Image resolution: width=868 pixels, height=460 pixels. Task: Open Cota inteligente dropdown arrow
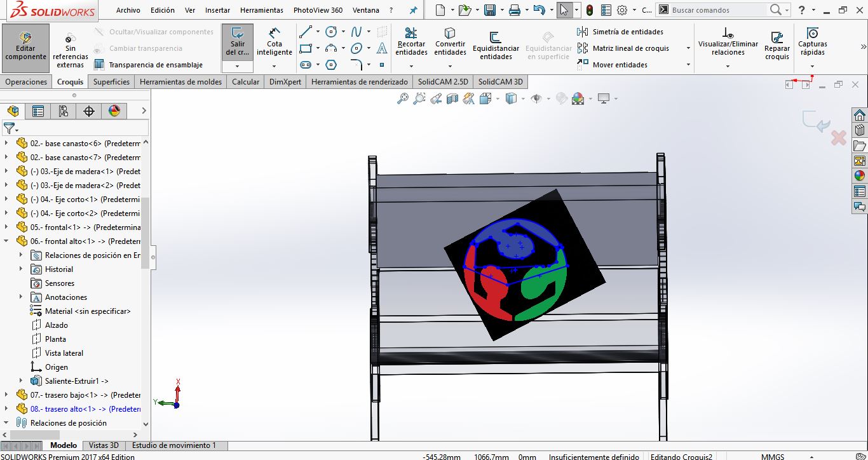pyautogui.click(x=275, y=66)
